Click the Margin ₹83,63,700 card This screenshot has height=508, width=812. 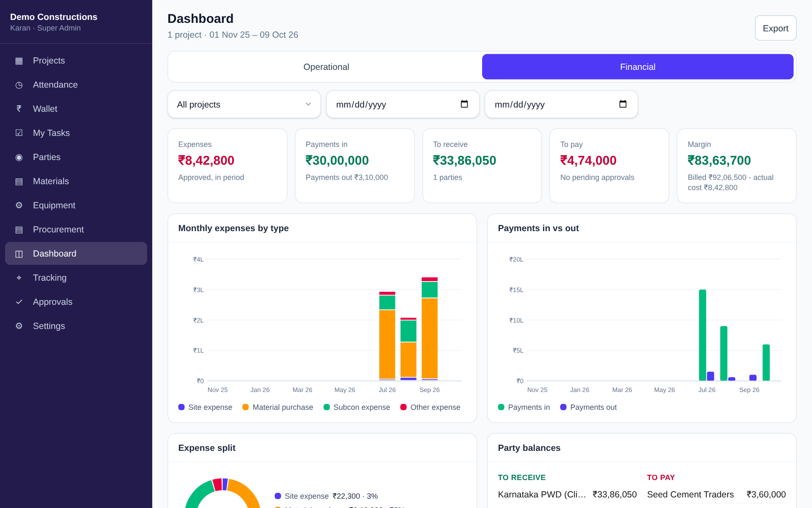736,166
